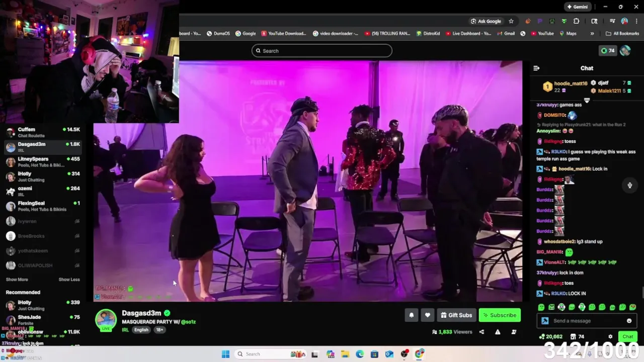Open recommended channel ShesJade
Image resolution: width=644 pixels, height=362 pixels.
click(43, 320)
